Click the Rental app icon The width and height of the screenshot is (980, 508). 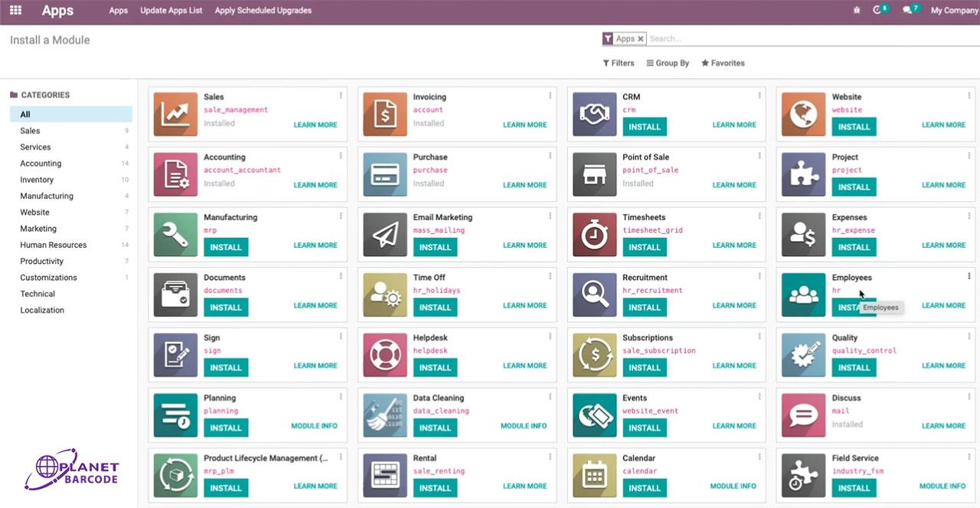tap(385, 476)
